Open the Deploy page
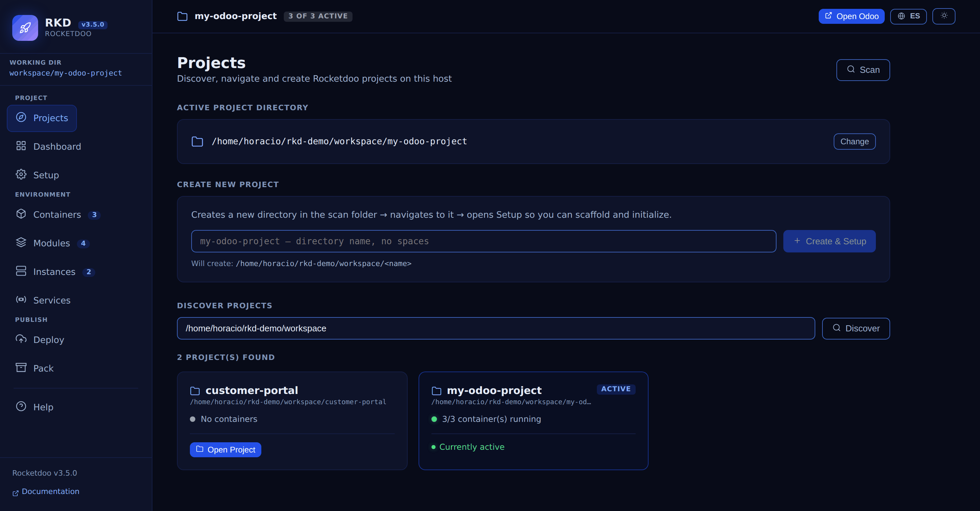Screen dimensions: 980x511 [40, 340]
